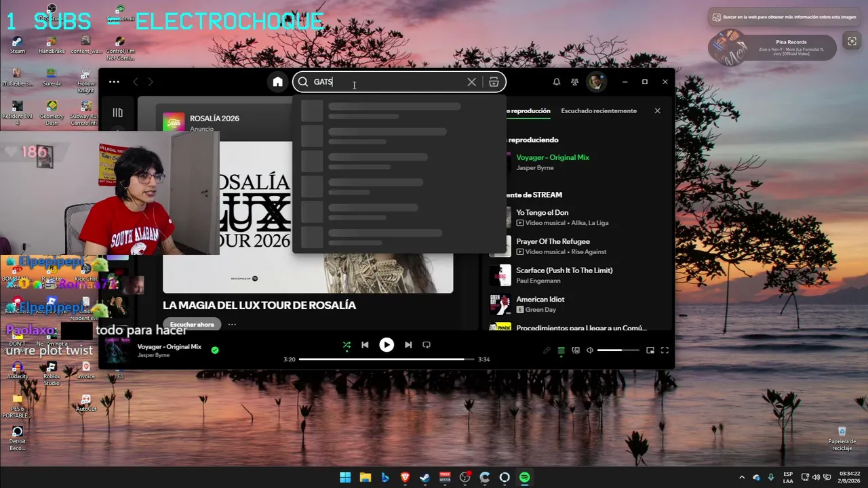Skip to next track

tap(408, 345)
